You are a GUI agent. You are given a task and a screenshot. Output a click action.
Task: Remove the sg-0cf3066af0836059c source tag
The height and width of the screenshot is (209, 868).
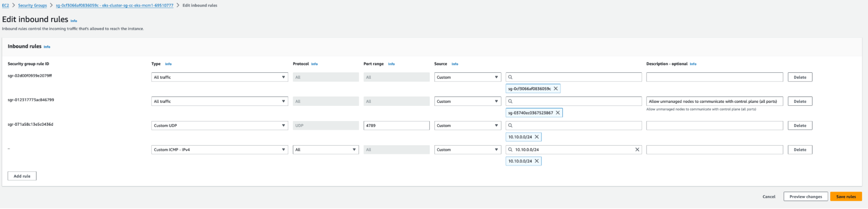click(x=555, y=88)
